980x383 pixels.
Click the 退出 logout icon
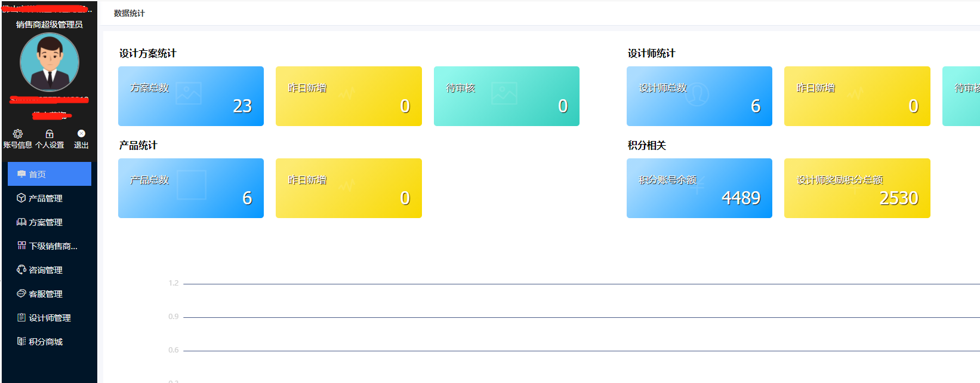click(x=81, y=134)
